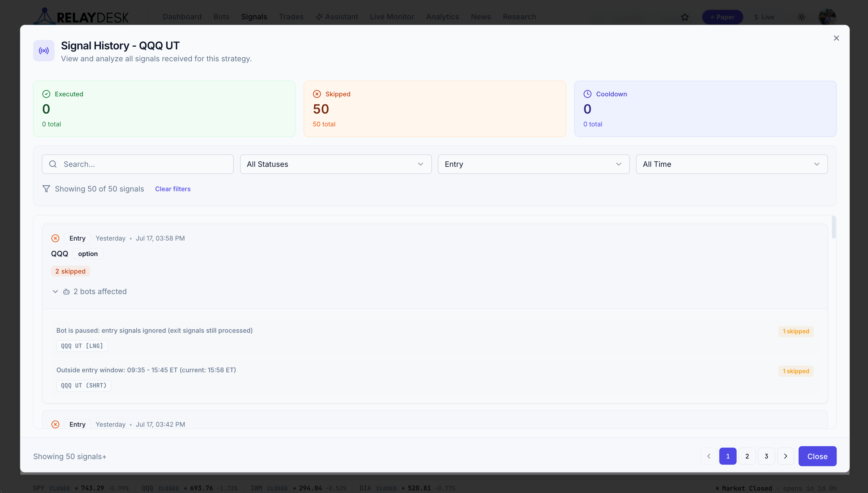Click the Executed summary card
Image resolution: width=868 pixels, height=493 pixels.
click(164, 109)
